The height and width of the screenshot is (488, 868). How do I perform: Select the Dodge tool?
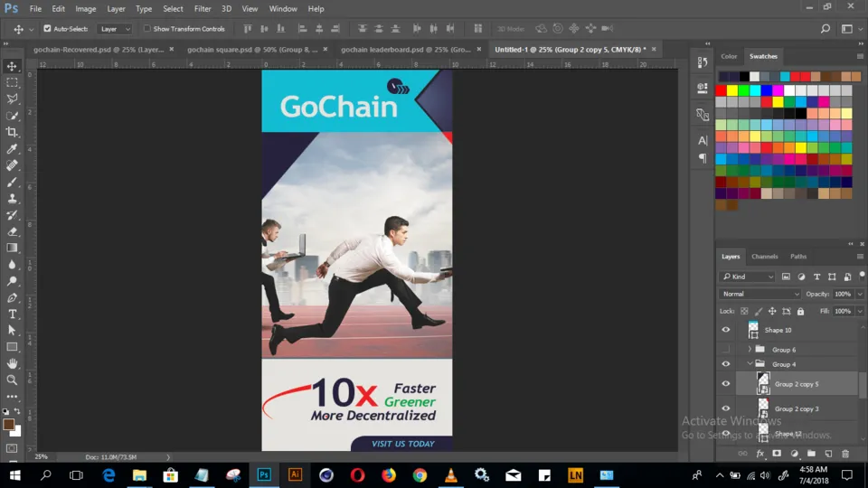[x=12, y=281]
